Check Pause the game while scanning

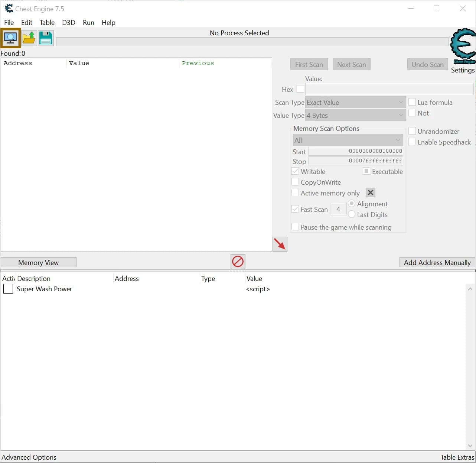click(x=295, y=227)
